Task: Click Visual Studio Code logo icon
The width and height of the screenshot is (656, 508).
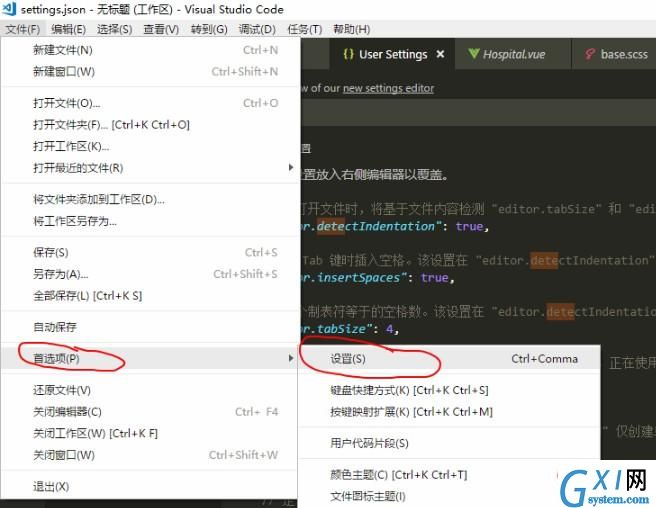Action: click(x=9, y=9)
